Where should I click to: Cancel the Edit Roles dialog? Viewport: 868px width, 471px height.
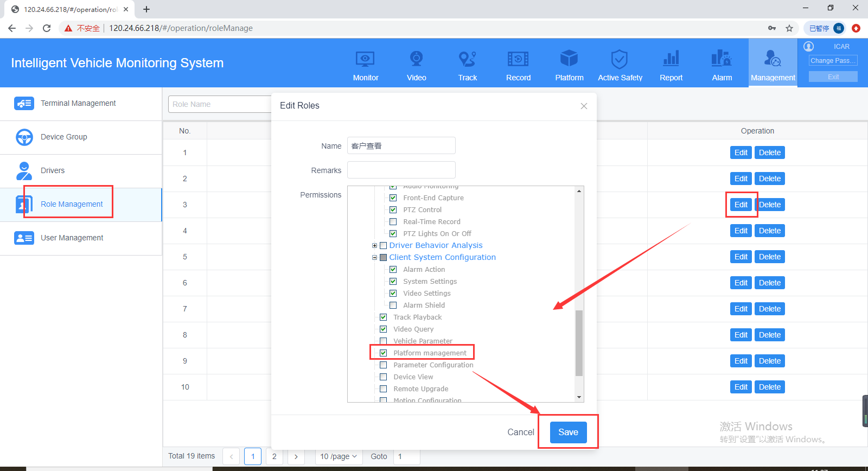click(x=521, y=432)
